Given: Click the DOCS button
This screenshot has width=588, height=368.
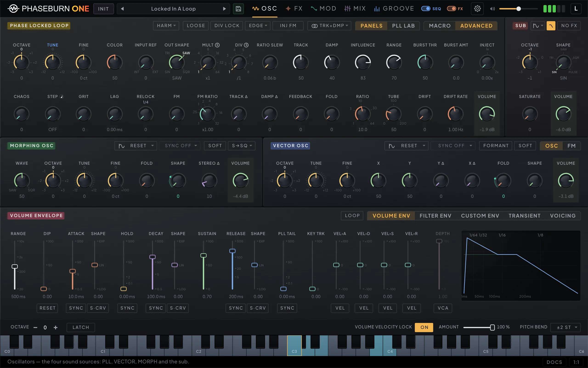Looking at the screenshot, I should tap(554, 362).
